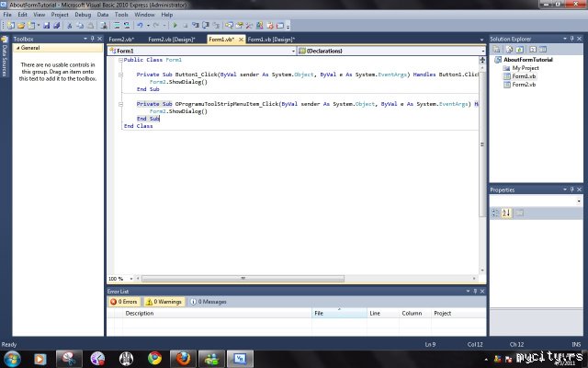This screenshot has height=368, width=588.
Task: Open Firefox from the taskbar
Action: tap(183, 358)
